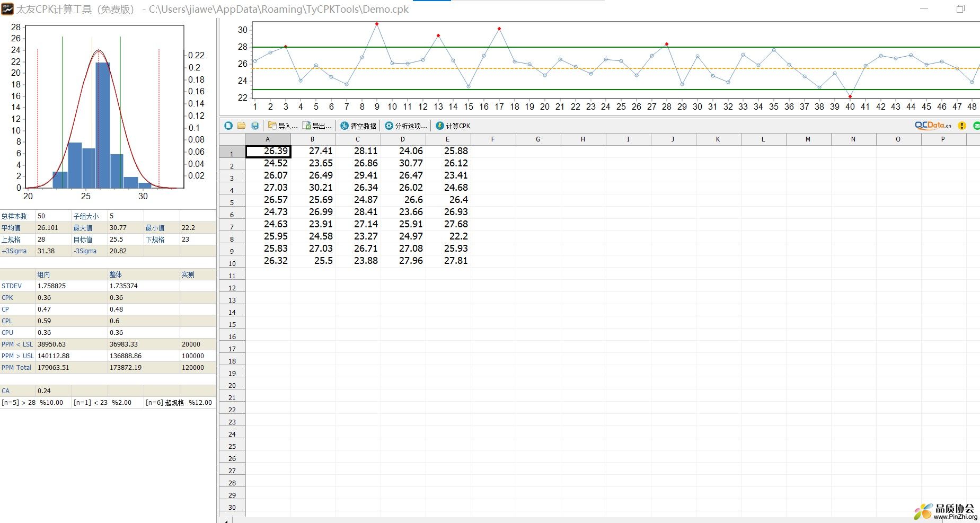980x523 pixels.
Task: Select column F header
Action: pos(493,139)
